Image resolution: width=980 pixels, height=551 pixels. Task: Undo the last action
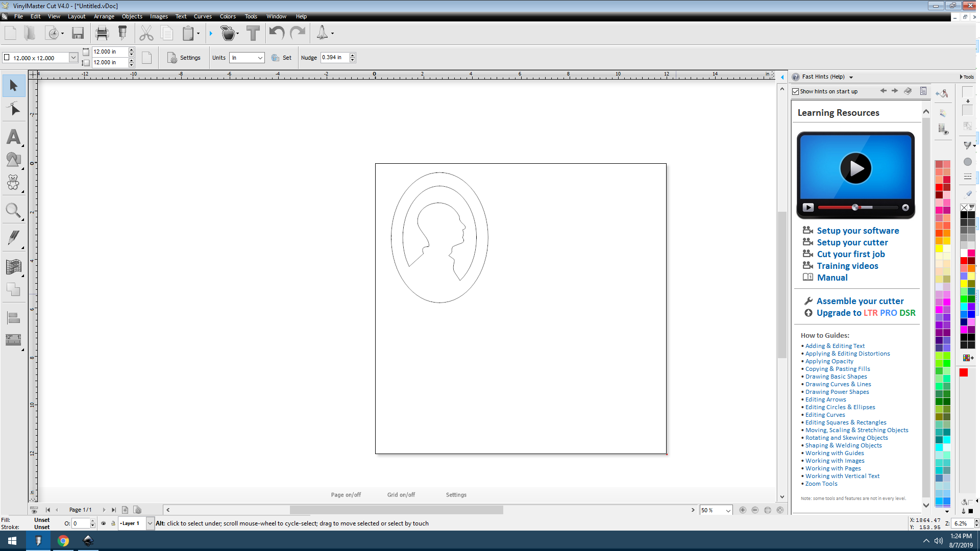[276, 33]
